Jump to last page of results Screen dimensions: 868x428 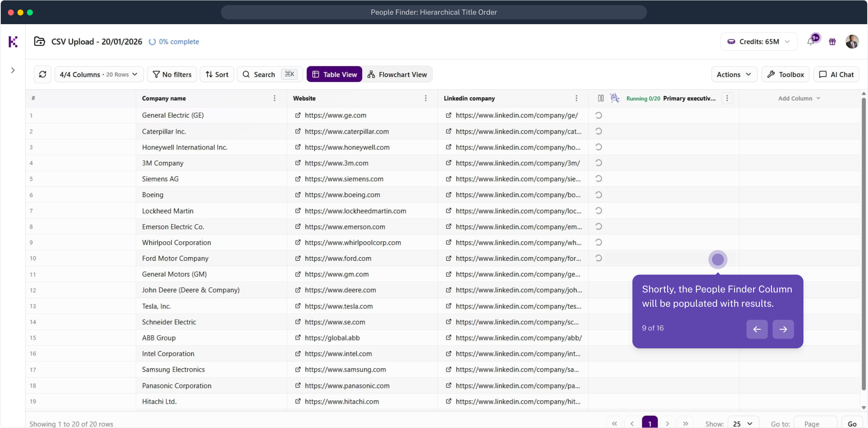[685, 424]
